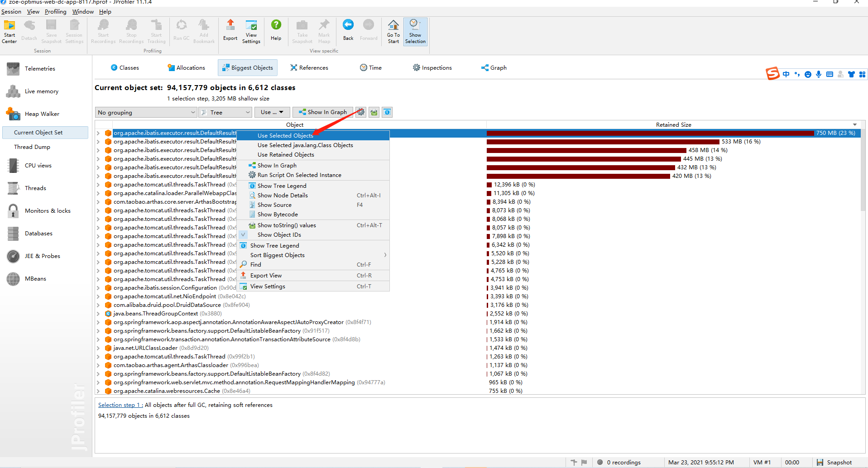The width and height of the screenshot is (868, 468).
Task: Expand the org.apache.catalina.webresources.Cache row
Action: pos(98,391)
